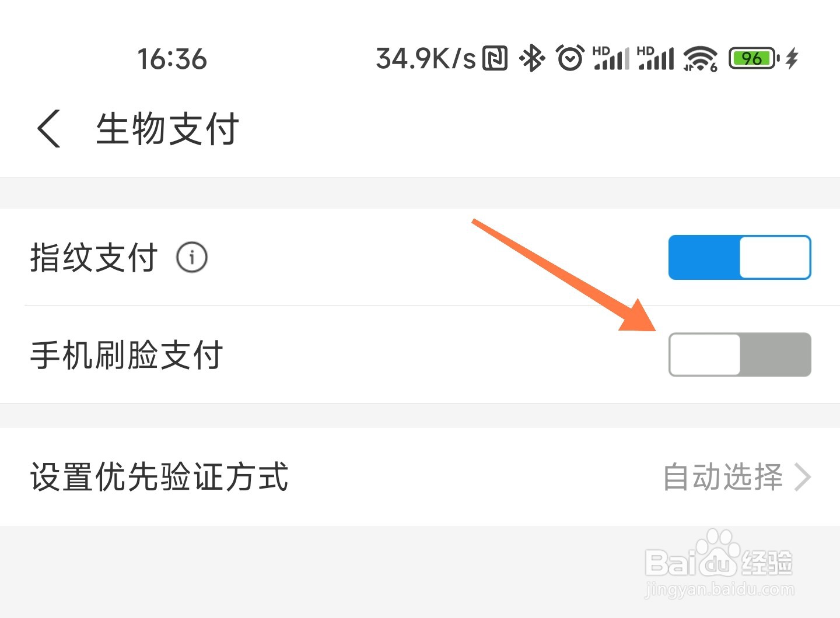Tap the Wi-Fi signal icon
Viewport: 840px width, 618px height.
pos(701,58)
